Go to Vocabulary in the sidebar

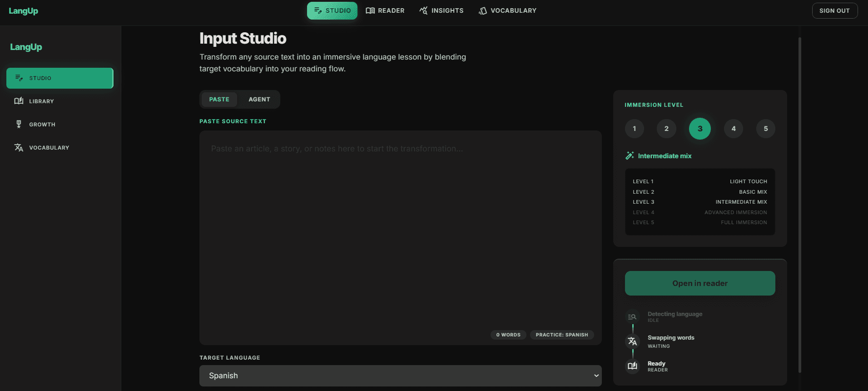tap(60, 147)
